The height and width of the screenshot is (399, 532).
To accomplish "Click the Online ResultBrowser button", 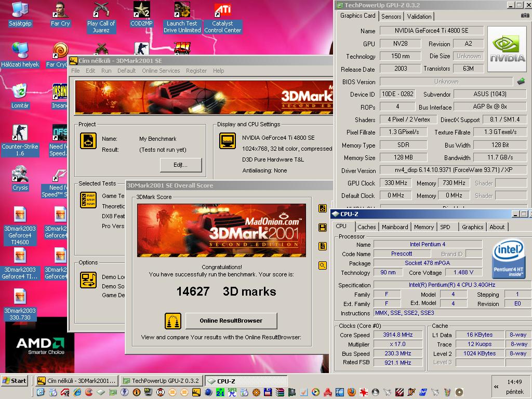I will [x=231, y=321].
